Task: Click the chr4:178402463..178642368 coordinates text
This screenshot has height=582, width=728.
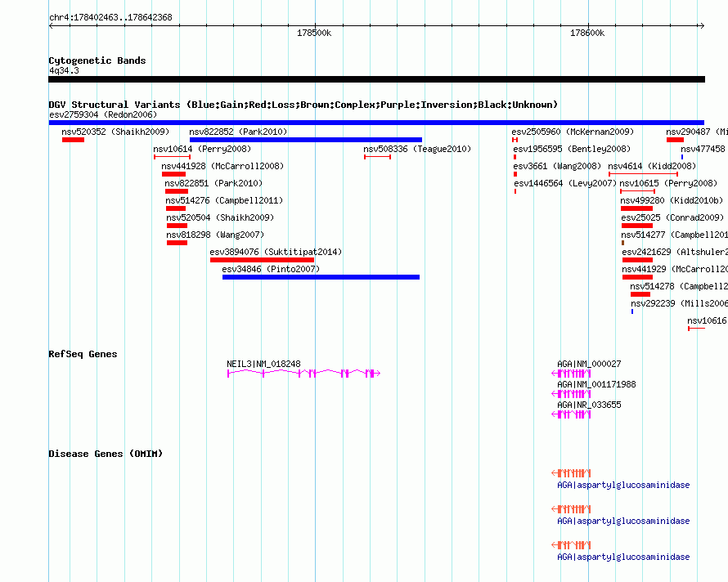Action: pyautogui.click(x=110, y=17)
